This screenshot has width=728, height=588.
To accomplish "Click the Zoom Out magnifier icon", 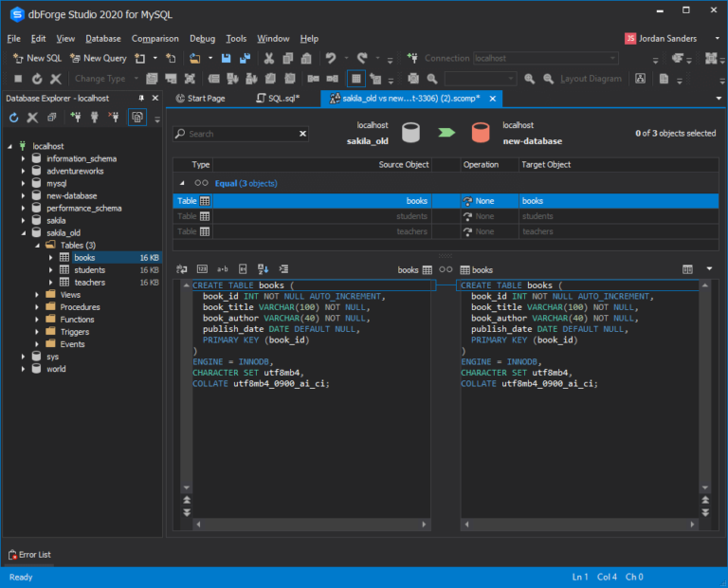I will (548, 79).
